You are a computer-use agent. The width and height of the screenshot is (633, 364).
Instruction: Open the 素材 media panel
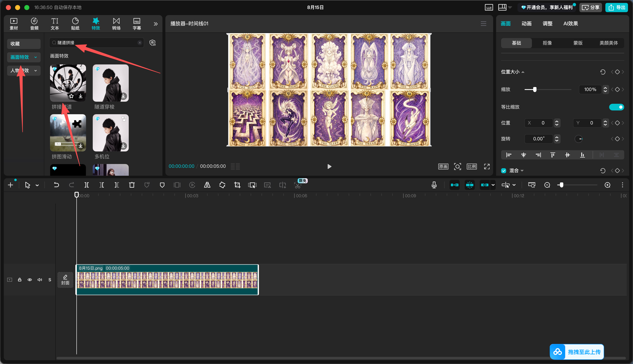coord(14,24)
